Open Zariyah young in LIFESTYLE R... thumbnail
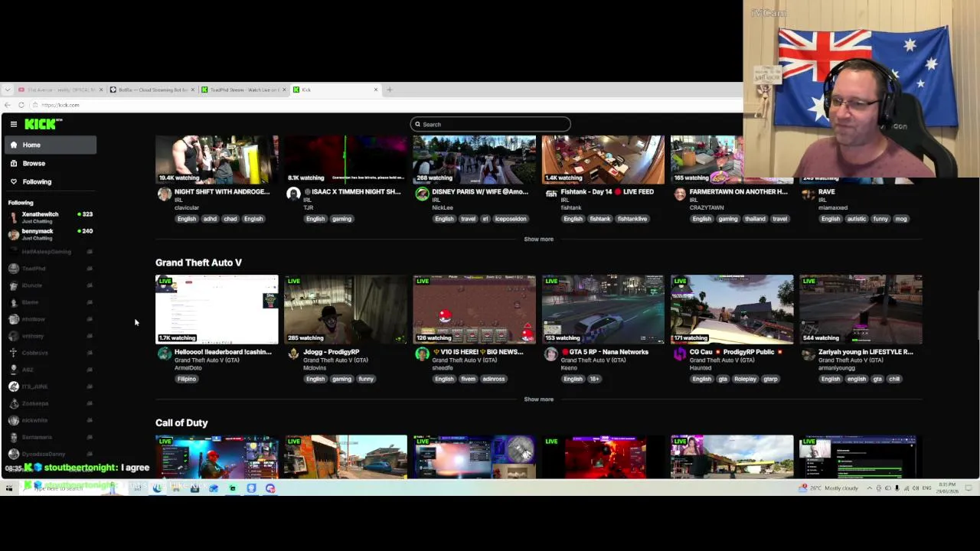This screenshot has height=551, width=980. click(x=861, y=309)
